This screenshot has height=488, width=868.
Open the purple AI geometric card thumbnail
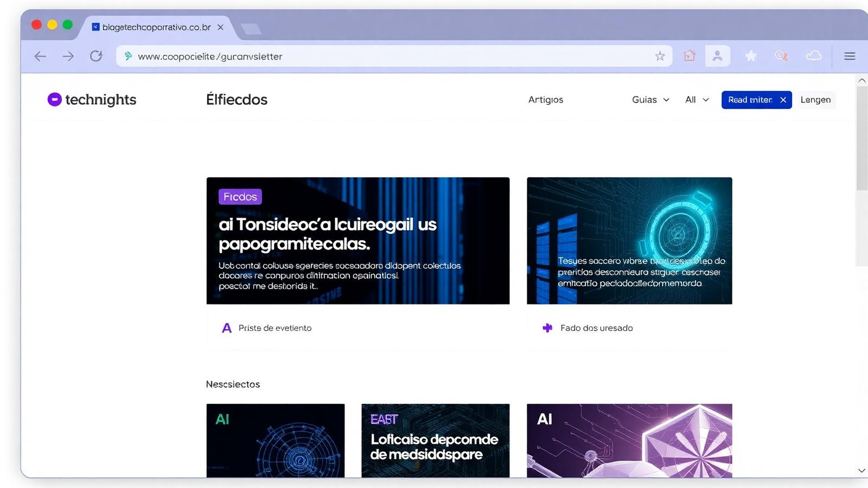tap(629, 440)
